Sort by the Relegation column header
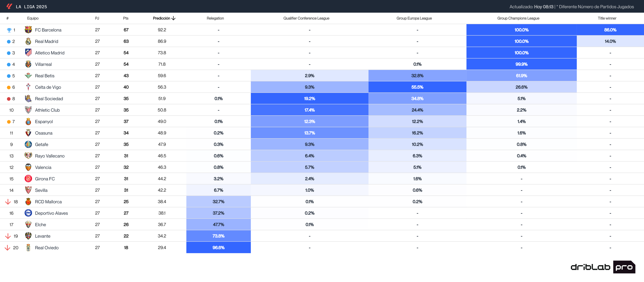 tap(215, 18)
